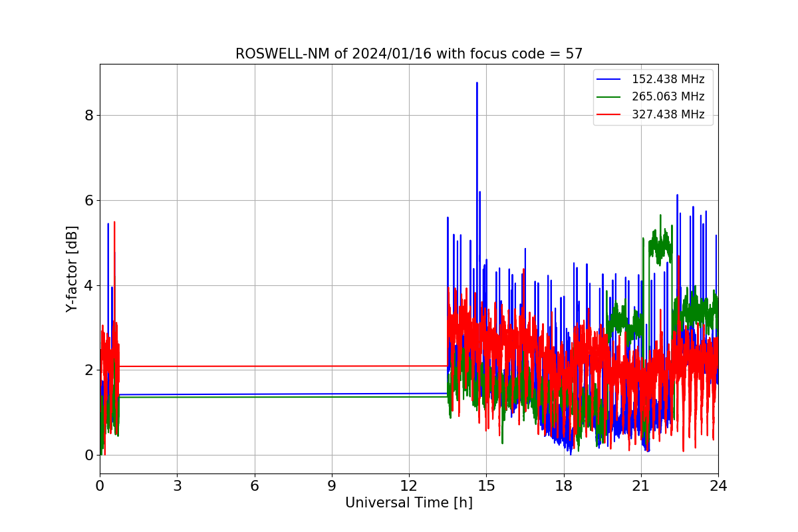The image size is (798, 532).
Task: Click the Universal Time [h] axis label
Action: (x=409, y=503)
